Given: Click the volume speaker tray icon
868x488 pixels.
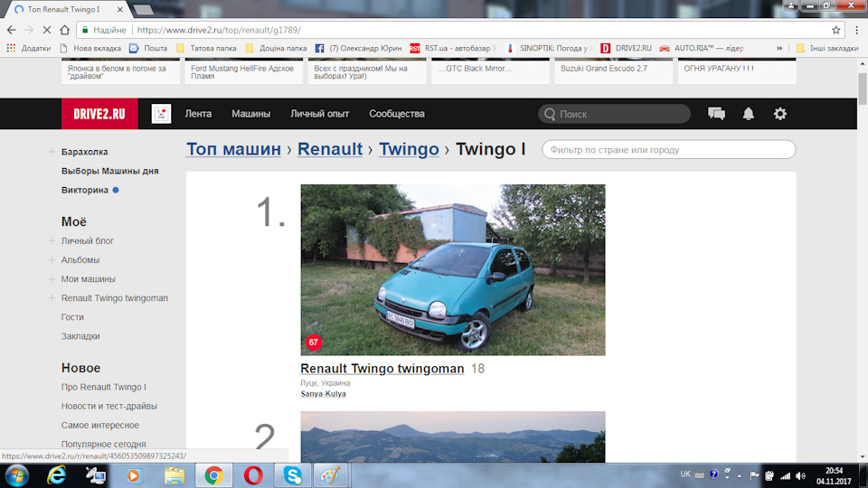Looking at the screenshot, I should click(800, 476).
